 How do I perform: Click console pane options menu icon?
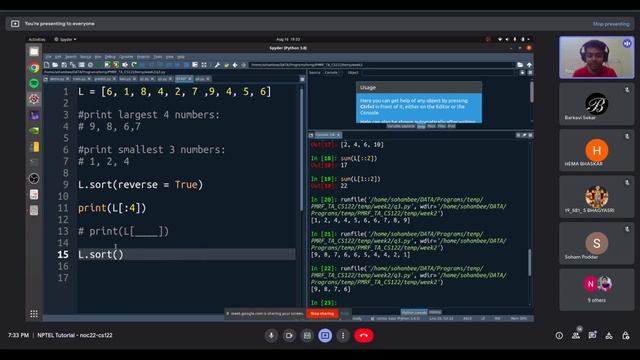coord(530,135)
